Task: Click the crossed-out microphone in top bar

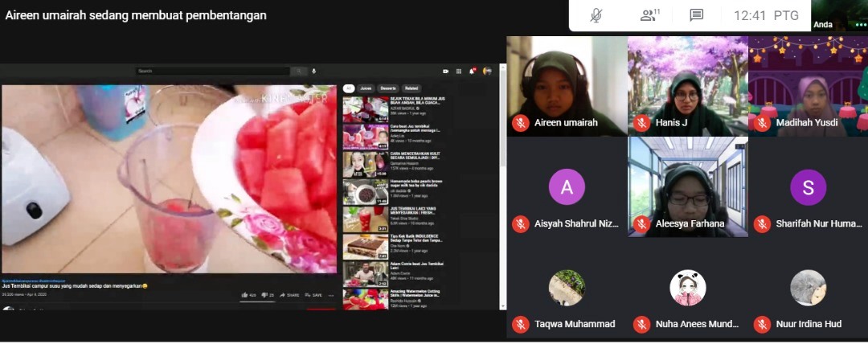Action: pyautogui.click(x=596, y=15)
